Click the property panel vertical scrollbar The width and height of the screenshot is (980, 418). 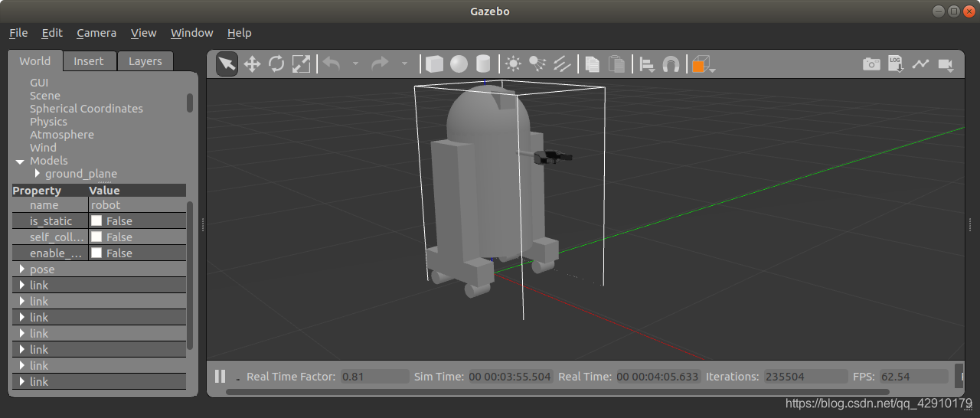(190, 276)
